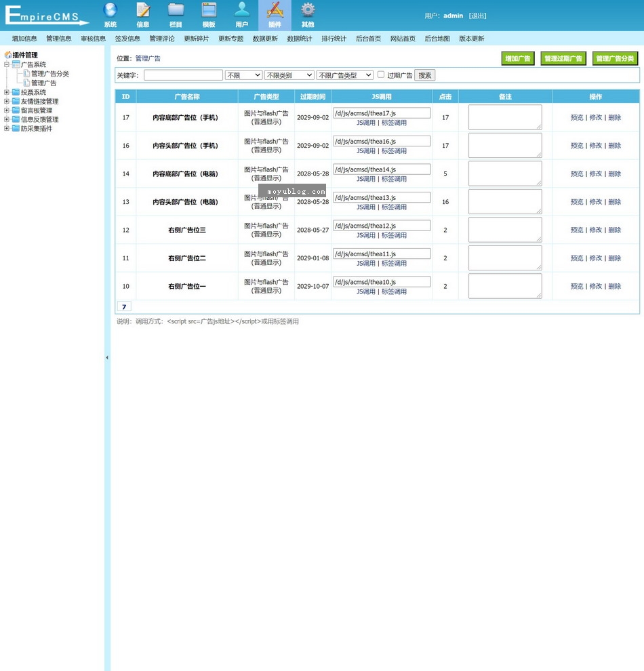Screen dimensions: 644x671
Task: Click the green 增加广告 button
Action: [518, 58]
